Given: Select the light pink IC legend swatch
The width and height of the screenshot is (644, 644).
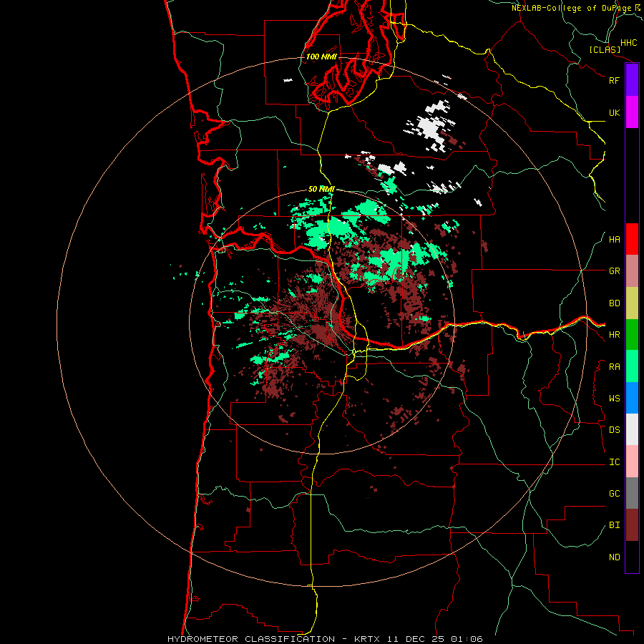Looking at the screenshot, I should 632,462.
